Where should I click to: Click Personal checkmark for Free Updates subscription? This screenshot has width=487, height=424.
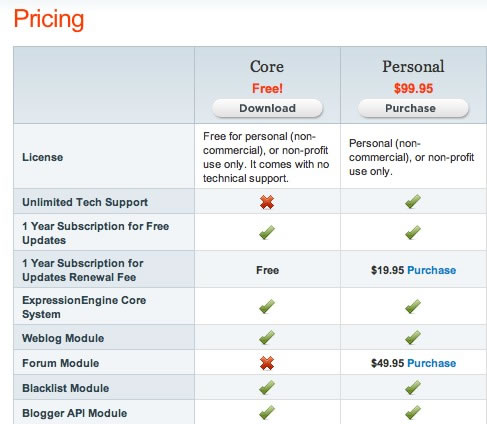click(413, 232)
